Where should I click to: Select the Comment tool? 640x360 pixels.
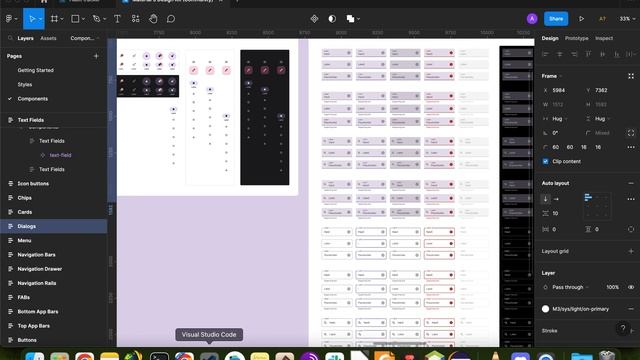pos(171,19)
